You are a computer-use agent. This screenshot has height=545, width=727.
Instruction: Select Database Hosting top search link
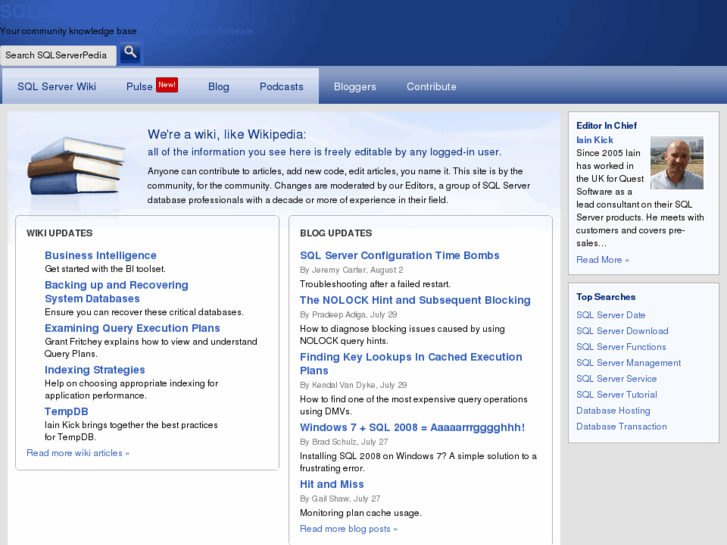coord(613,411)
